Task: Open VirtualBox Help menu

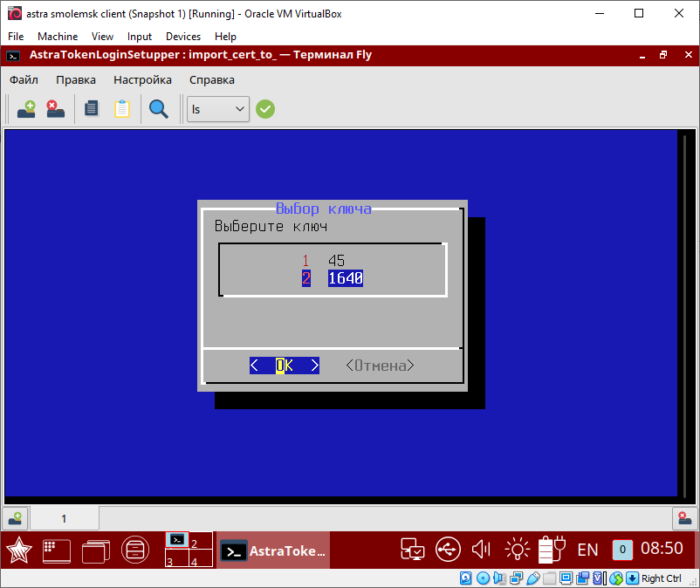Action: (x=225, y=37)
